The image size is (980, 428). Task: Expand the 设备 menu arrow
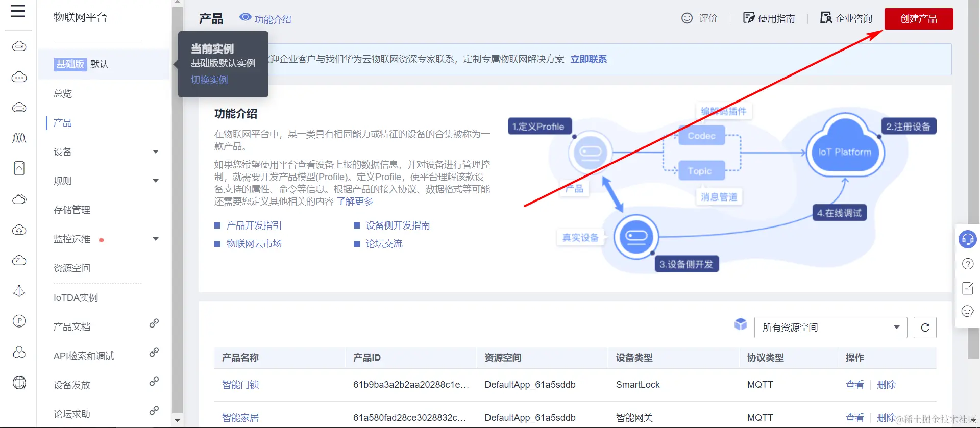tap(156, 152)
